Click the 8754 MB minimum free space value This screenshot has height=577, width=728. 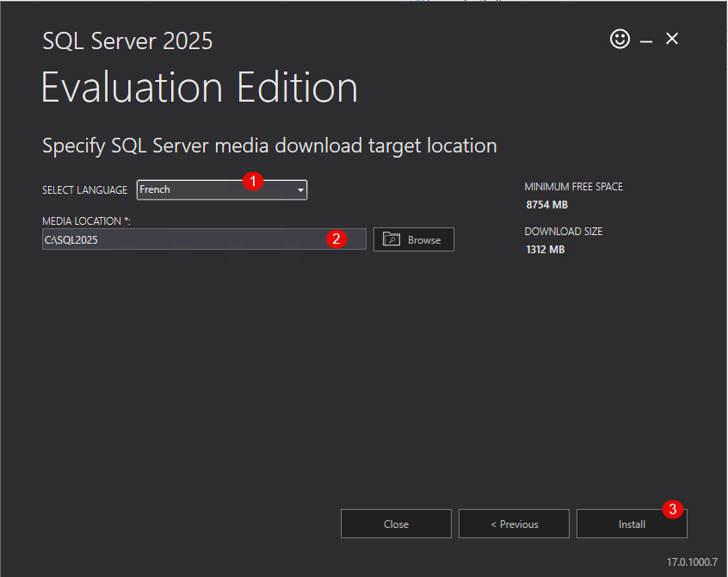tap(547, 205)
